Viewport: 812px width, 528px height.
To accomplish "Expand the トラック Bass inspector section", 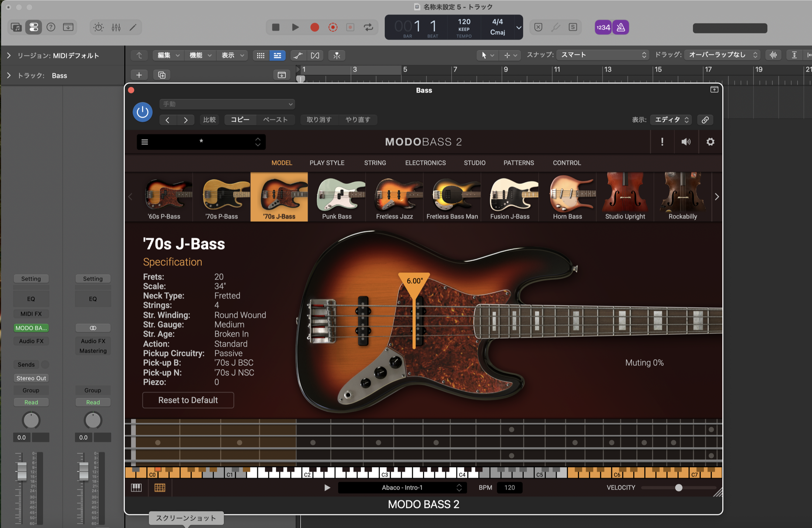I will [9, 75].
